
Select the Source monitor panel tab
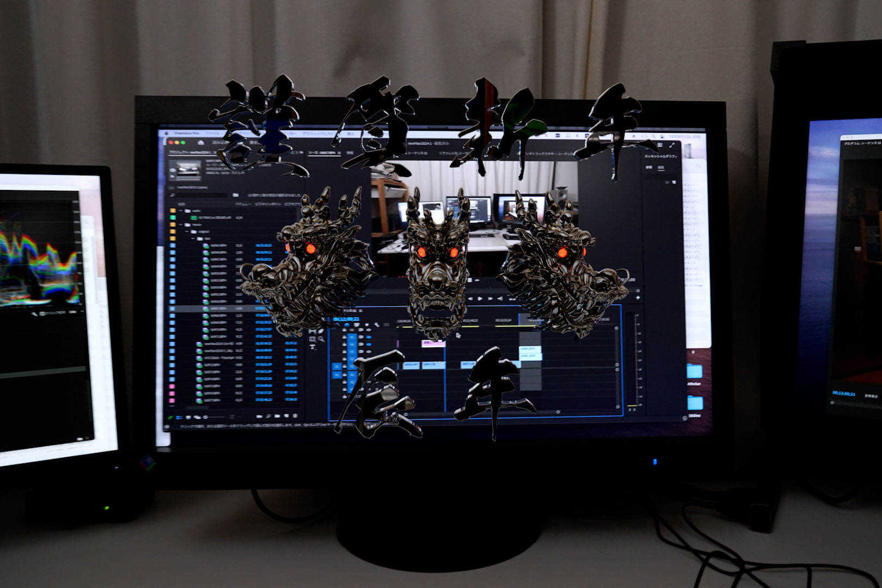coord(326,153)
